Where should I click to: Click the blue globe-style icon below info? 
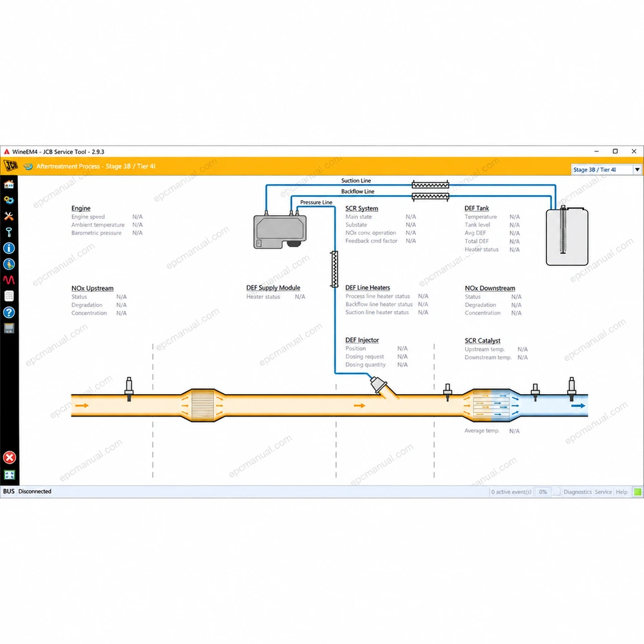pyautogui.click(x=9, y=264)
